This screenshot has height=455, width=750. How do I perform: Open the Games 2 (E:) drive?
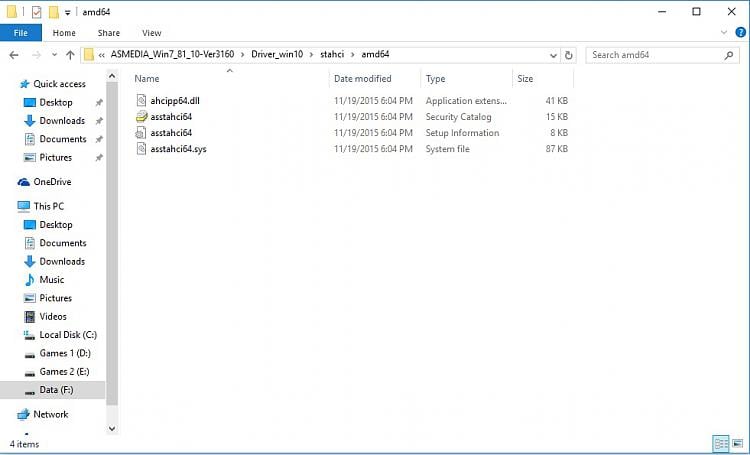tap(64, 371)
